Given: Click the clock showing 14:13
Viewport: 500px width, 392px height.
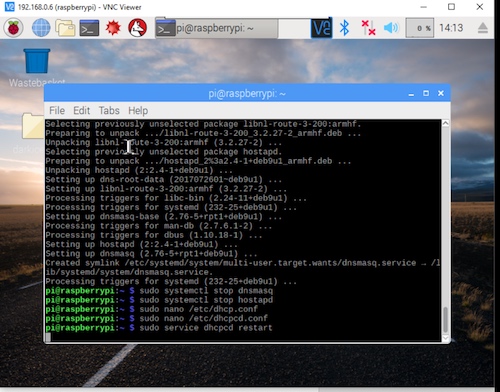Looking at the screenshot, I should pyautogui.click(x=451, y=28).
